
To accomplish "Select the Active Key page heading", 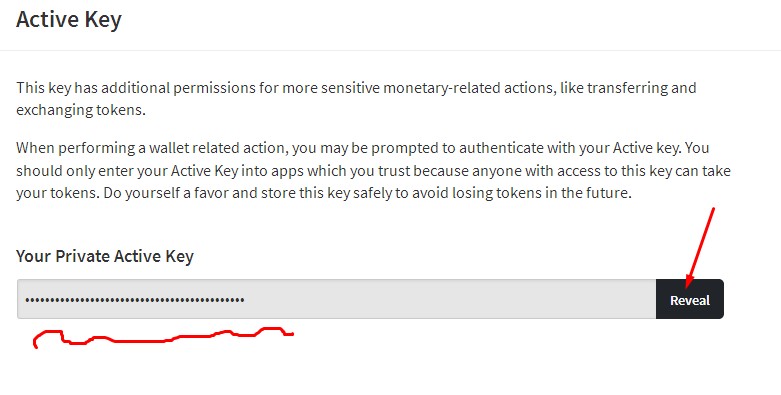I will click(x=69, y=19).
